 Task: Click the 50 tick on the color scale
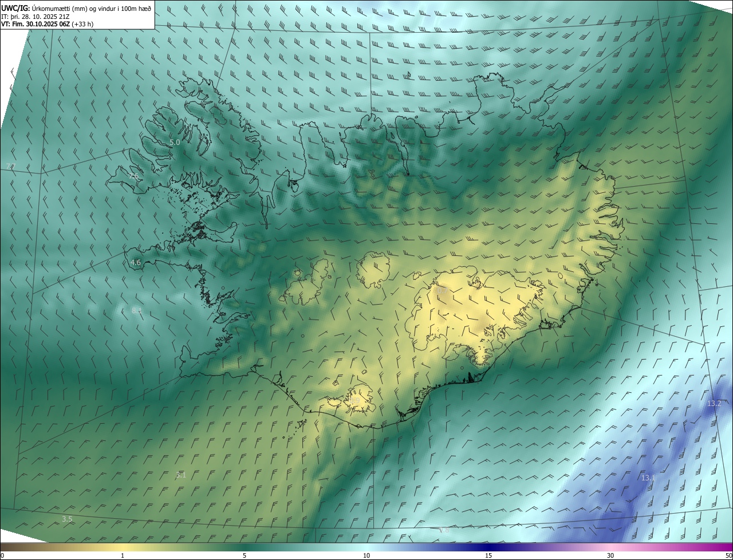[728, 556]
